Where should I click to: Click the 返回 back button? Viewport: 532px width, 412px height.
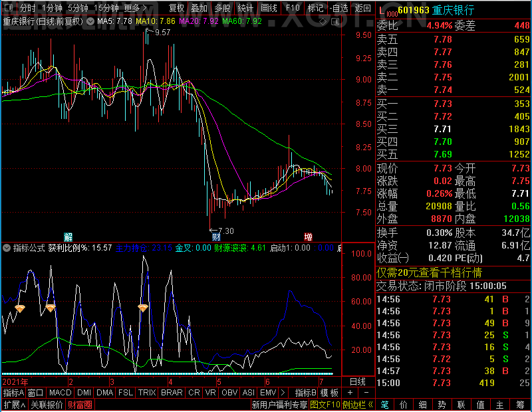click(362, 8)
